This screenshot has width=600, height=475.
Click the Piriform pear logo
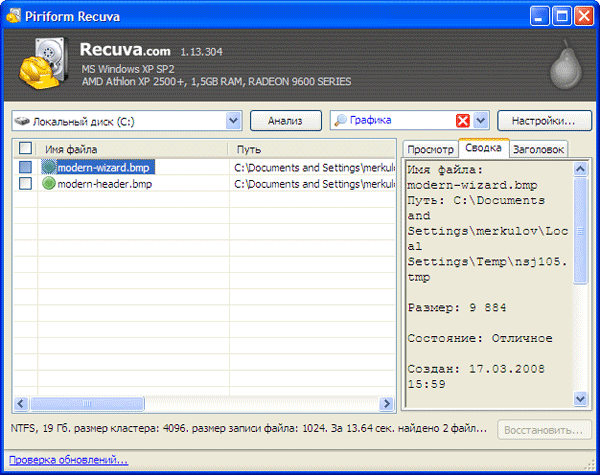click(x=566, y=64)
